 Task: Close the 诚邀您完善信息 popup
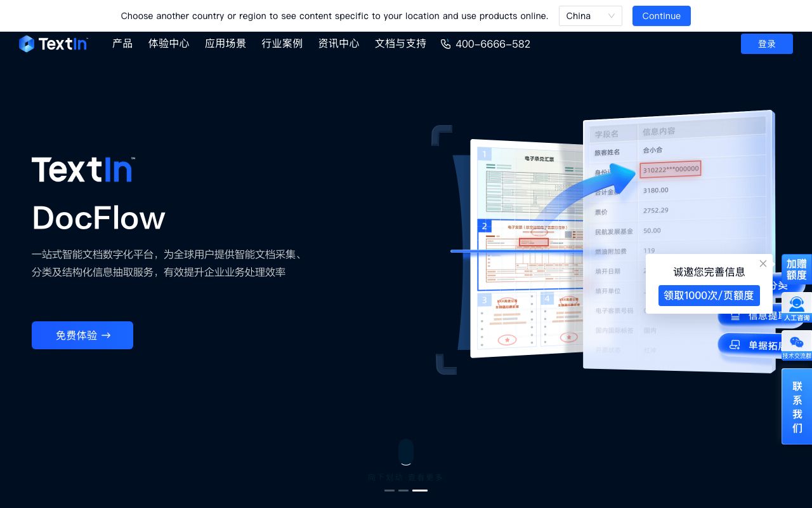coord(763,264)
